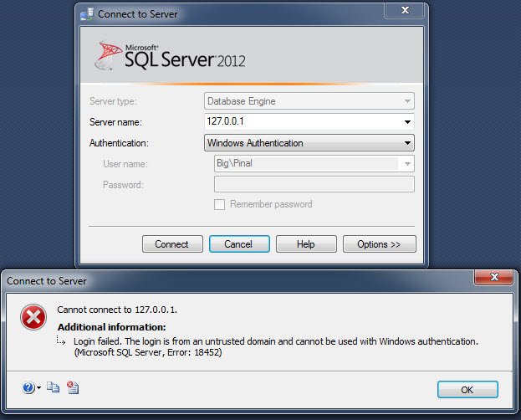
Task: Click the Password input field
Action: [314, 184]
